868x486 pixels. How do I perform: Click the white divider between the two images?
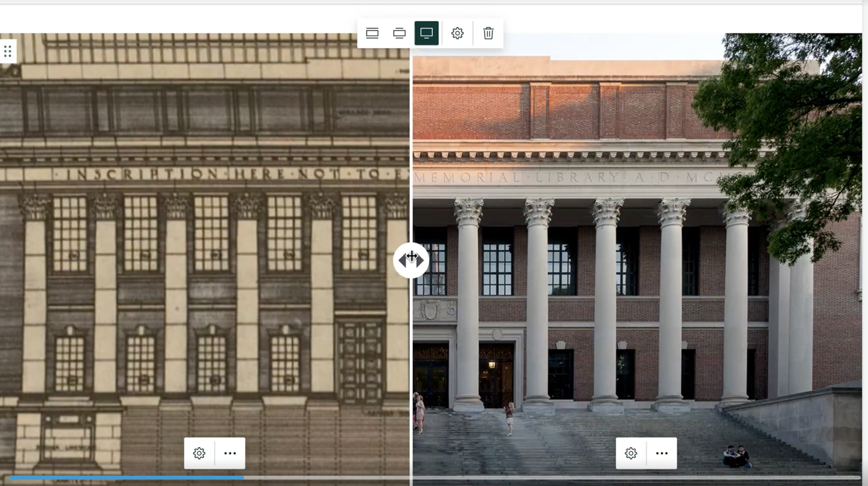point(410,135)
